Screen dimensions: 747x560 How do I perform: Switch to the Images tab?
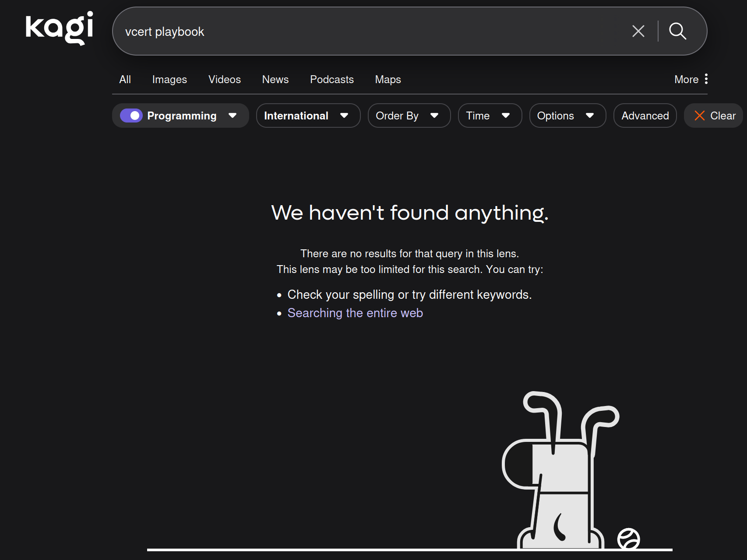[x=169, y=79]
